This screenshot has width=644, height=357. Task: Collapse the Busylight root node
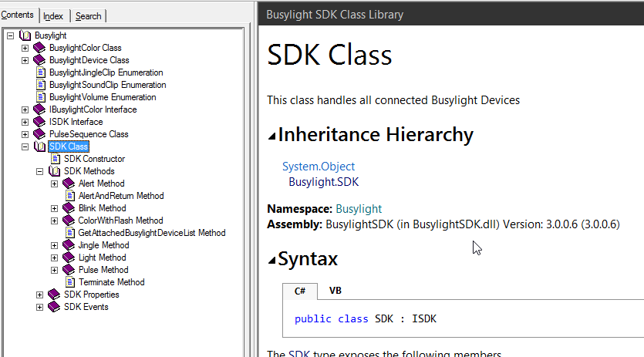point(10,35)
